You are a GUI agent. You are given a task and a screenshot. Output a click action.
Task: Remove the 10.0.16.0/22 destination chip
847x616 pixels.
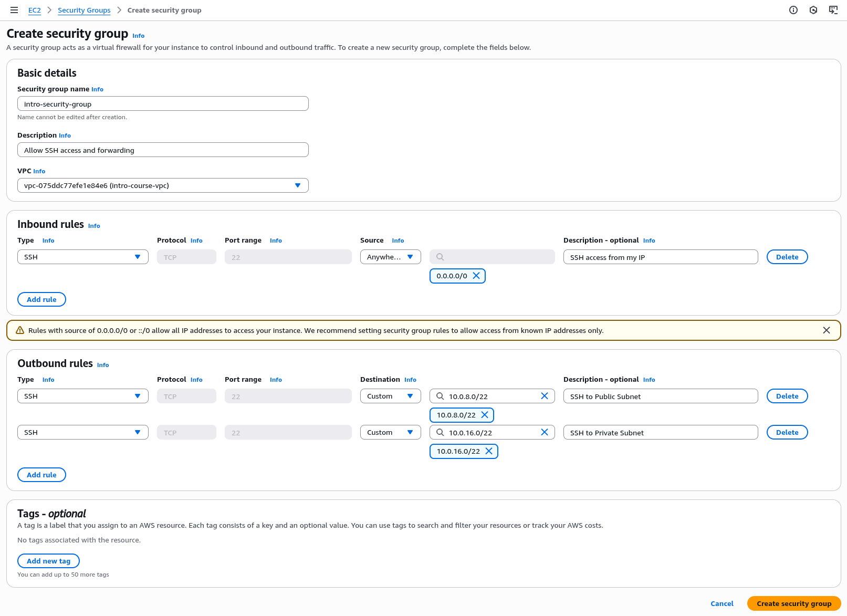(x=489, y=451)
